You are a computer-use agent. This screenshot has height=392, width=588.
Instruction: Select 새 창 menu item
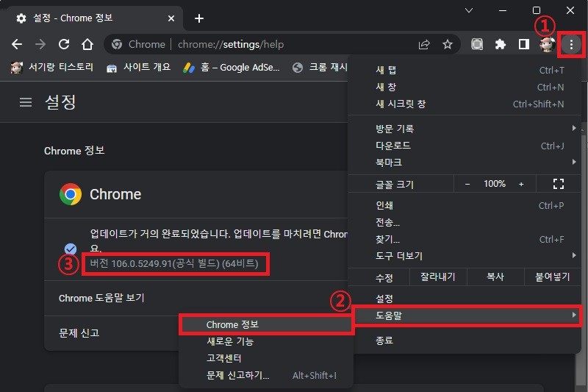tap(465, 87)
